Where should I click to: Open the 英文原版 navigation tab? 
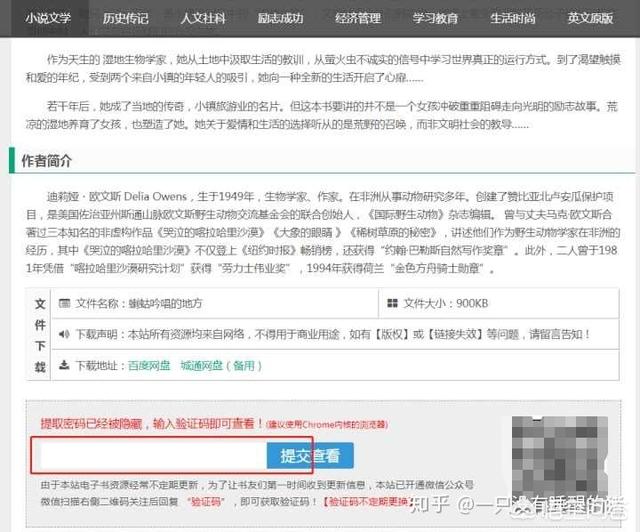coord(590,18)
